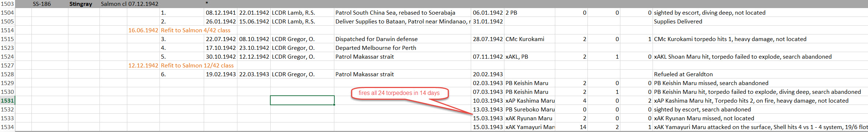Click orange date 12.12.1942 in row 1527

pyautogui.click(x=143, y=65)
